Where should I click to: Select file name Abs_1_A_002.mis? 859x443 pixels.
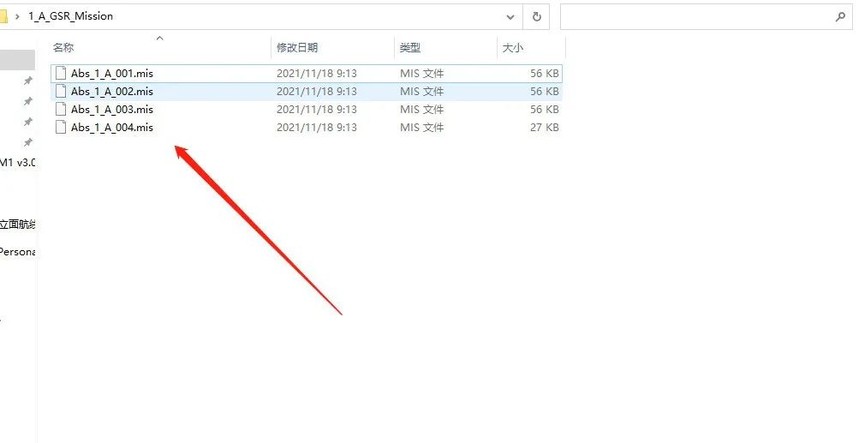[112, 91]
